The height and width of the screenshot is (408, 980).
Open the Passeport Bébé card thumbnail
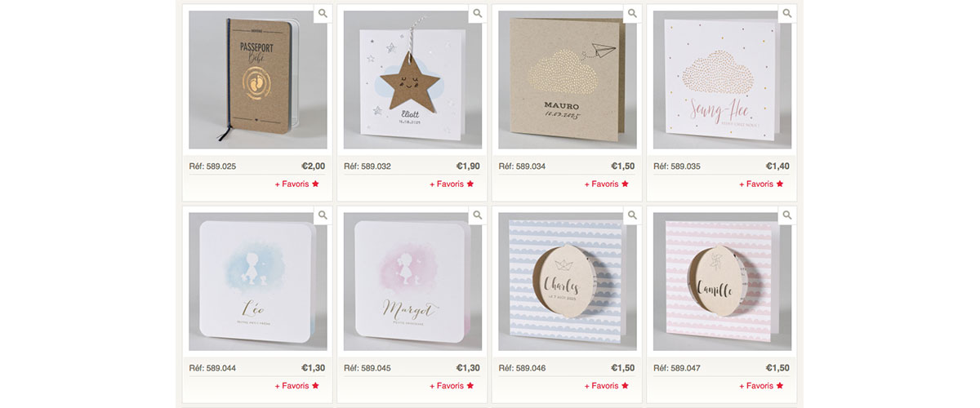(257, 79)
